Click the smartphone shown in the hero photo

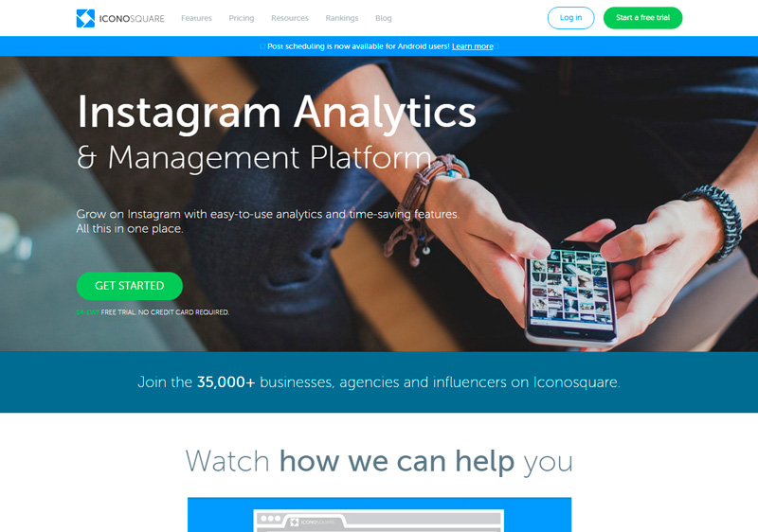[571, 293]
